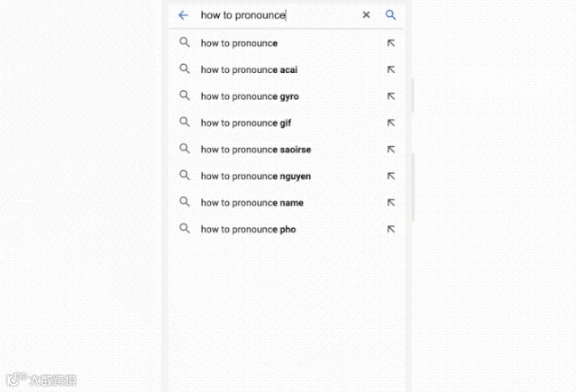Pick 'how to pronounce saoirse' suggestion

pyautogui.click(x=256, y=150)
